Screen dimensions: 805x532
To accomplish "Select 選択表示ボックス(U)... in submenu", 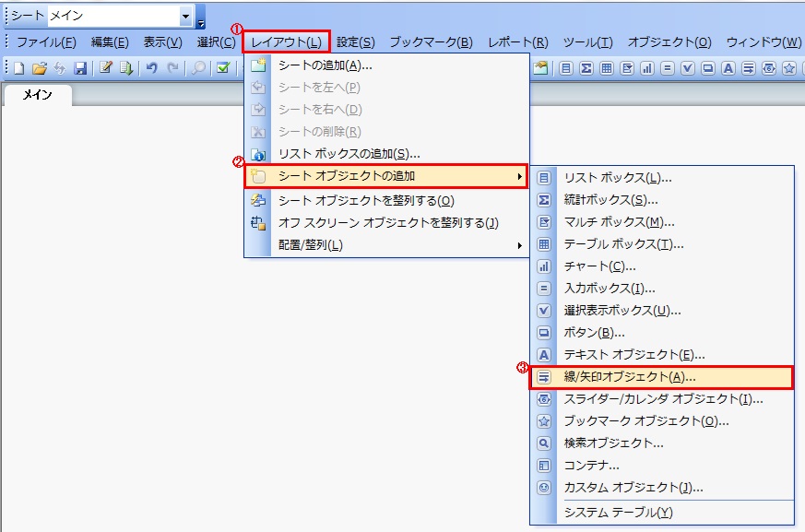I will click(662, 310).
